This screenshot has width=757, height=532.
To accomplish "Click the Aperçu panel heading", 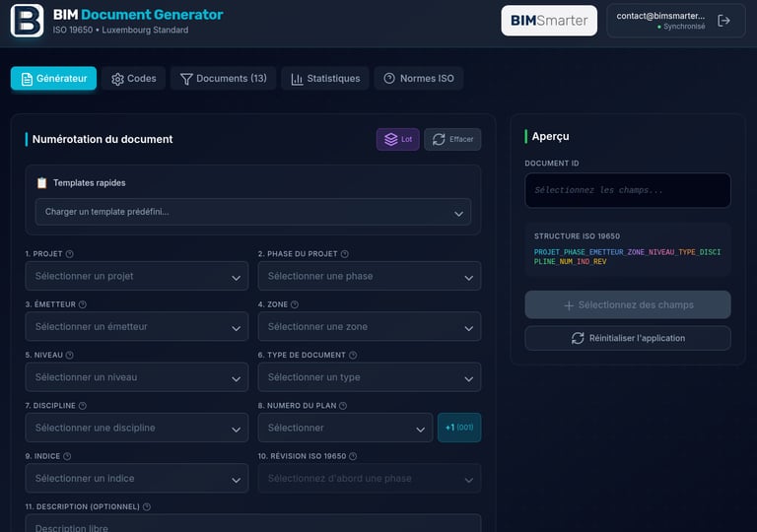I will click(550, 137).
